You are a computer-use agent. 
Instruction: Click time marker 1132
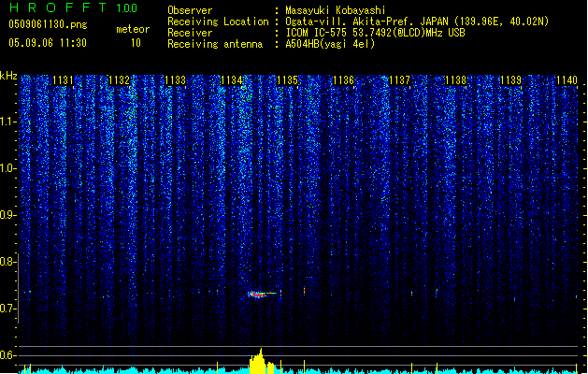click(119, 80)
